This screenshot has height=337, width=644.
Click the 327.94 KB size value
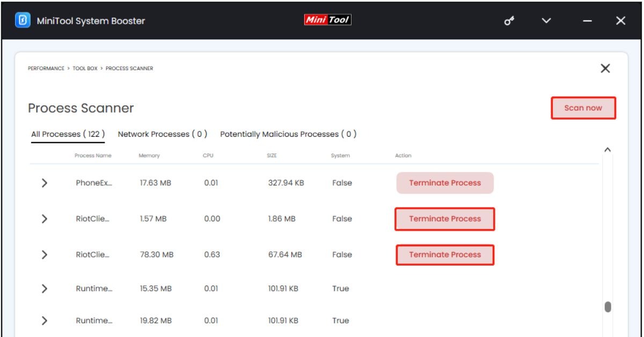pyautogui.click(x=286, y=183)
